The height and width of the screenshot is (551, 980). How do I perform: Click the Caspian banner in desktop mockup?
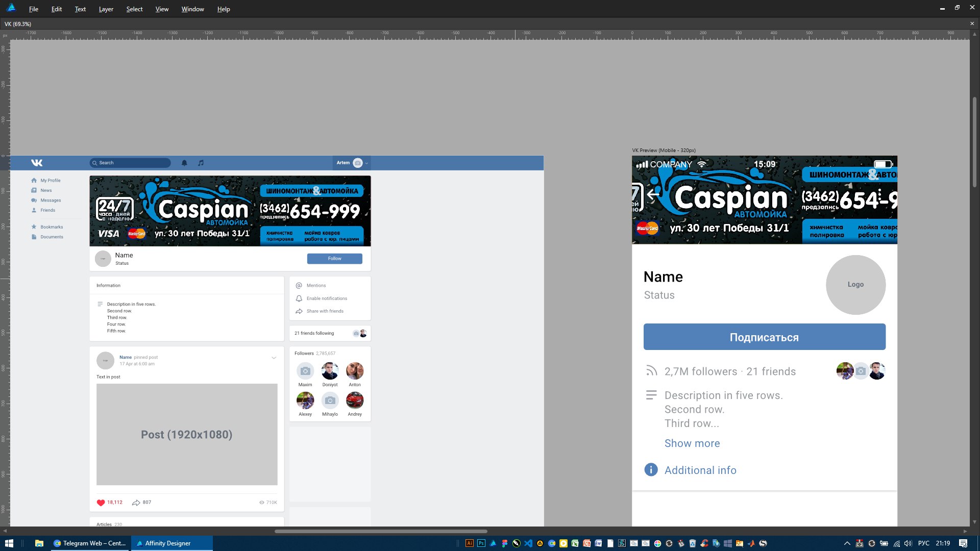pyautogui.click(x=230, y=211)
